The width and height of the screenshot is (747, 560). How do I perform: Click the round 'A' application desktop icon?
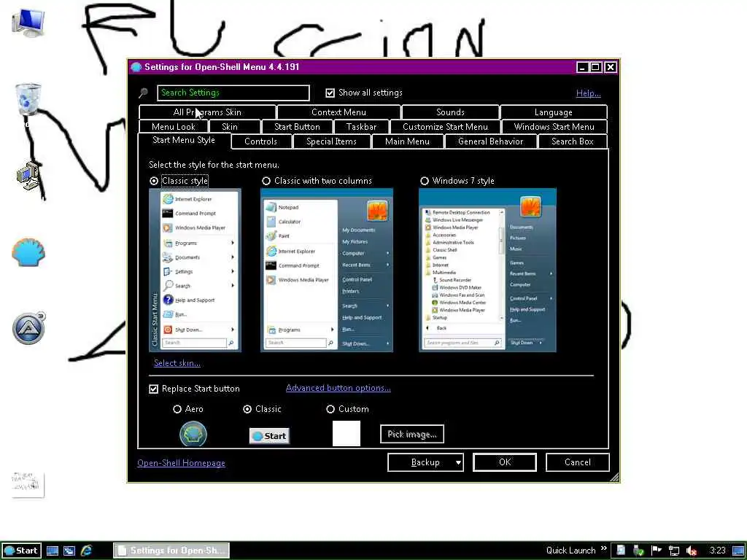[x=28, y=328]
